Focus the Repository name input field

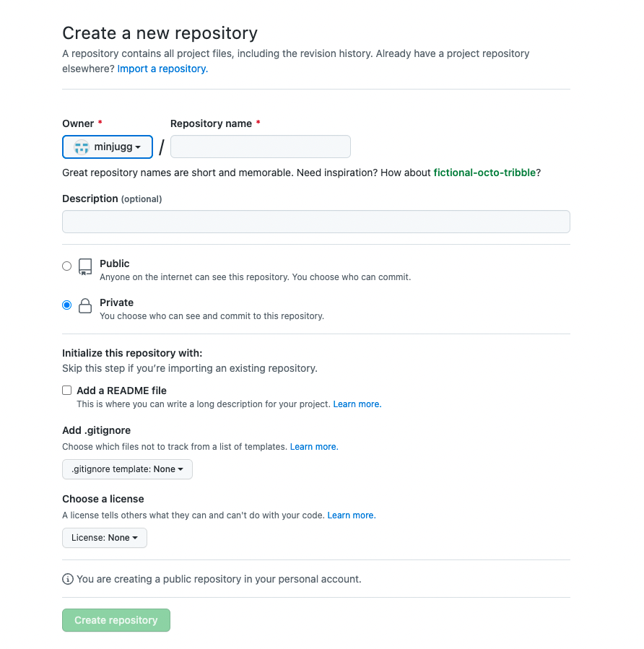(261, 147)
